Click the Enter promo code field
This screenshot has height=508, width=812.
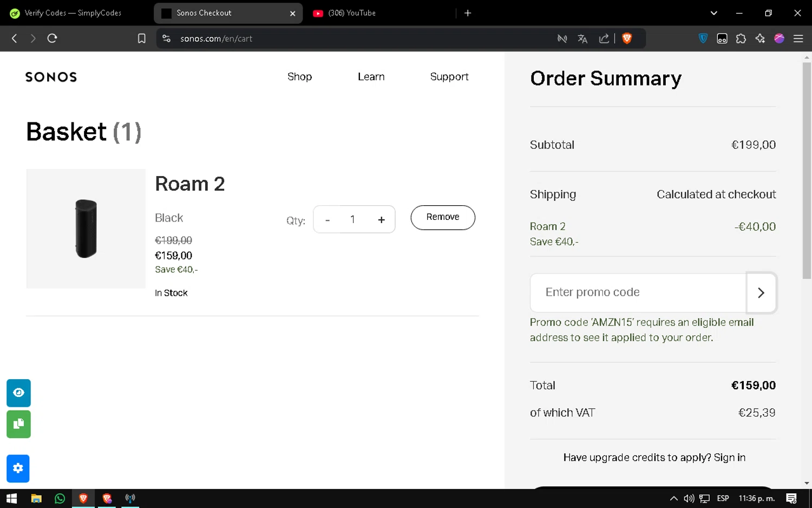point(638,292)
